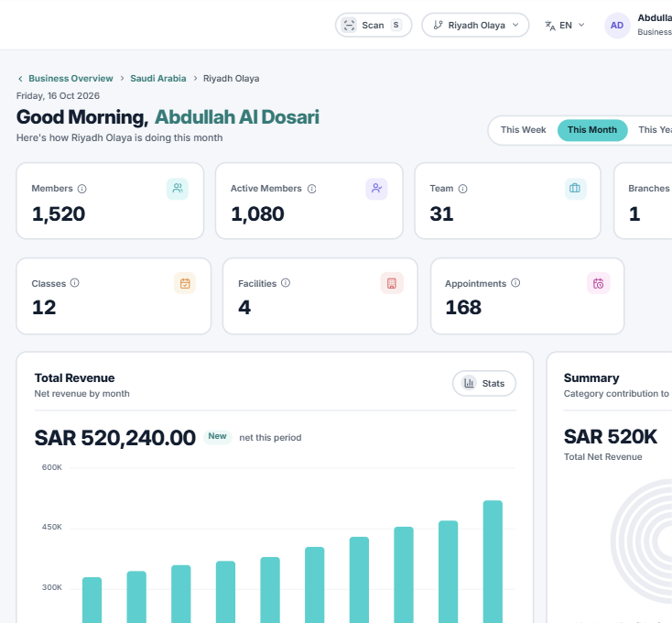Go to Saudi Arabia breadcrumb
The height and width of the screenshot is (623, 672).
(158, 79)
